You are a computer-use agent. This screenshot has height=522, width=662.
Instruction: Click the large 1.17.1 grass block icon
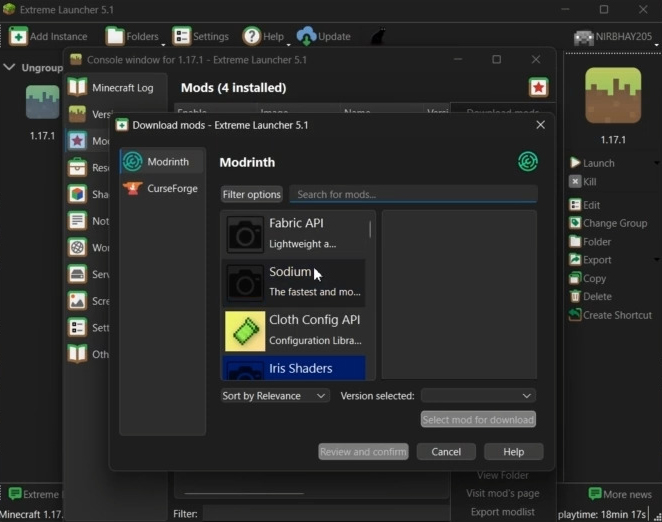tap(613, 95)
